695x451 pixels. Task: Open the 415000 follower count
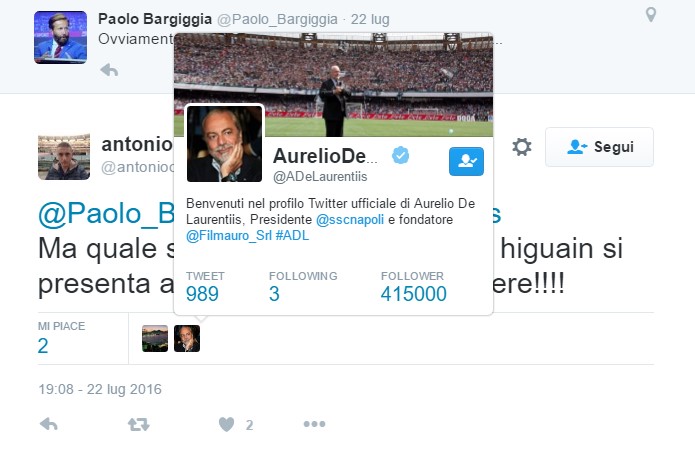pos(414,294)
